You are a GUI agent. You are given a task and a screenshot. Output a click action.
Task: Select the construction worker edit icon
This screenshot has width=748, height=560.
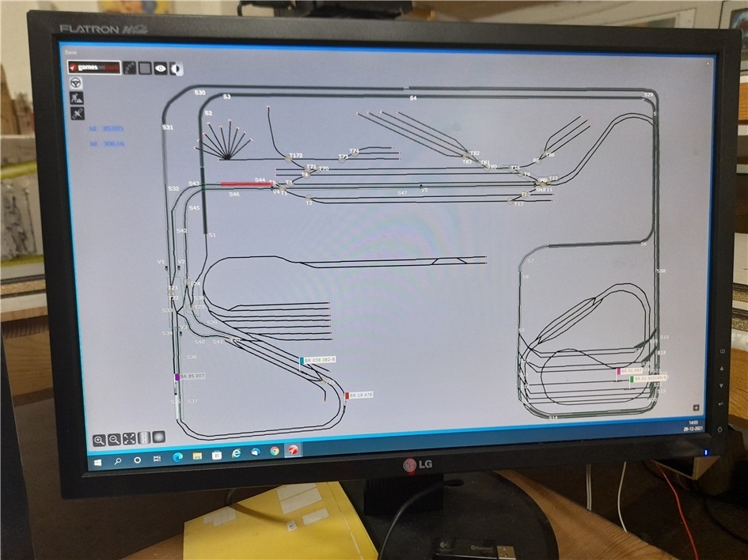[x=77, y=98]
